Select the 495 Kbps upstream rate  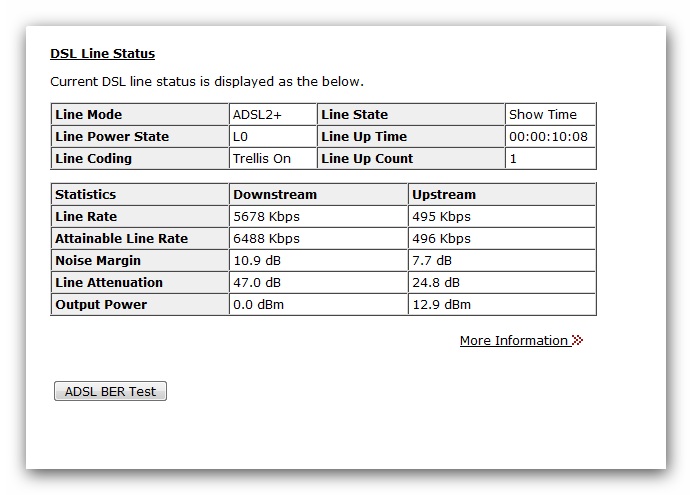[x=441, y=217]
